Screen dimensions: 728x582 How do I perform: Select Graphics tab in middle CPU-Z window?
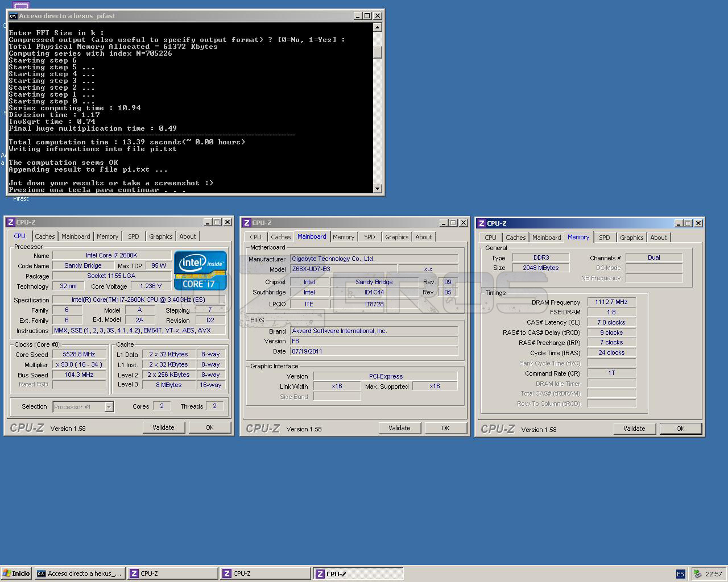pyautogui.click(x=396, y=237)
